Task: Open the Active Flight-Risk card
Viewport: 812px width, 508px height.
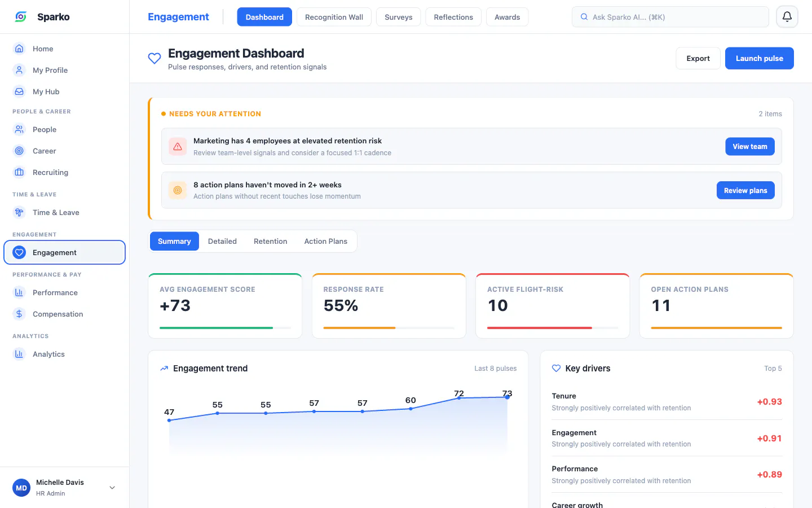Action: 553,306
